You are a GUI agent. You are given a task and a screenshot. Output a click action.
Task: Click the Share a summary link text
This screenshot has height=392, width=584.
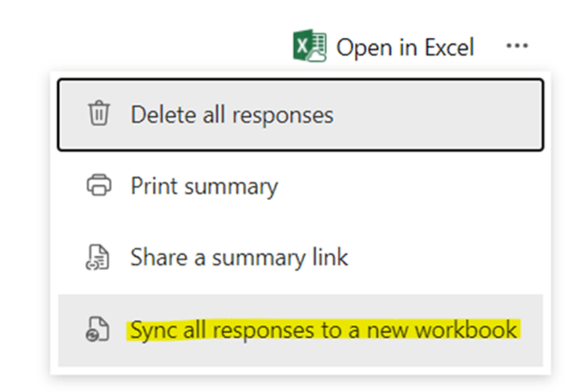click(239, 258)
